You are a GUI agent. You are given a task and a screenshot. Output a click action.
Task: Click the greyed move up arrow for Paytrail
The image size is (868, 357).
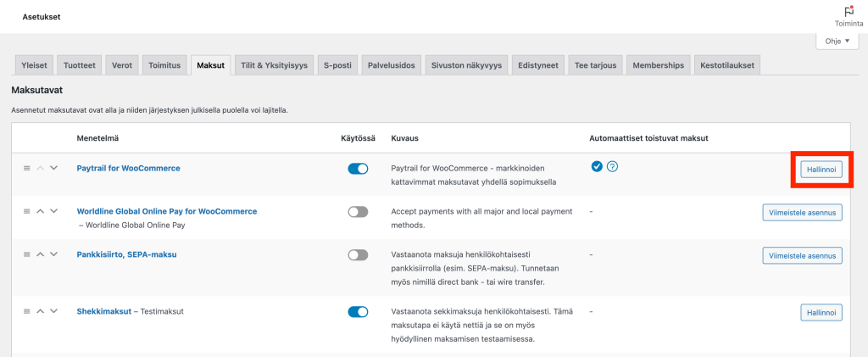(40, 168)
